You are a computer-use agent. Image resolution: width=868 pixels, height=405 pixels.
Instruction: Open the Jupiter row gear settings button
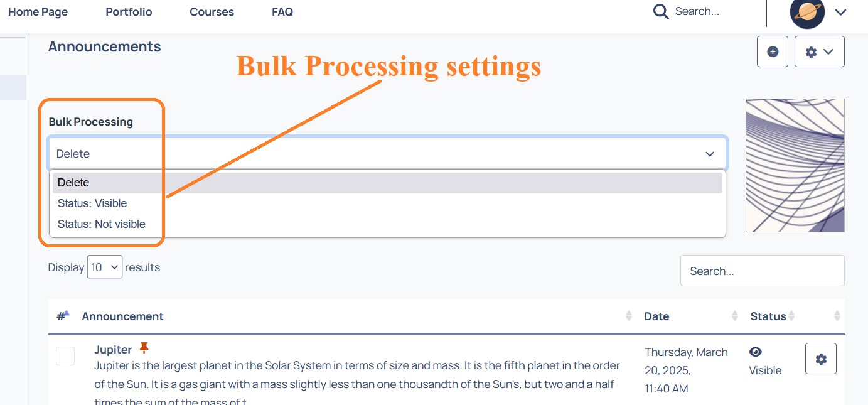tap(821, 359)
